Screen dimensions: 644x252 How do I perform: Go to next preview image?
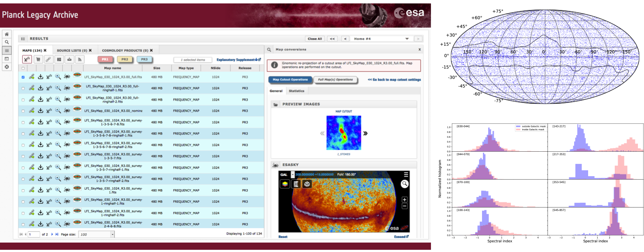pyautogui.click(x=365, y=133)
